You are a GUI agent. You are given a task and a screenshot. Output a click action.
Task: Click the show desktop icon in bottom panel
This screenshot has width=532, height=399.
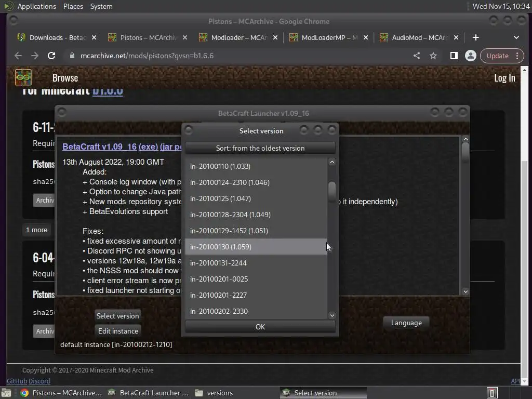[x=6, y=393]
